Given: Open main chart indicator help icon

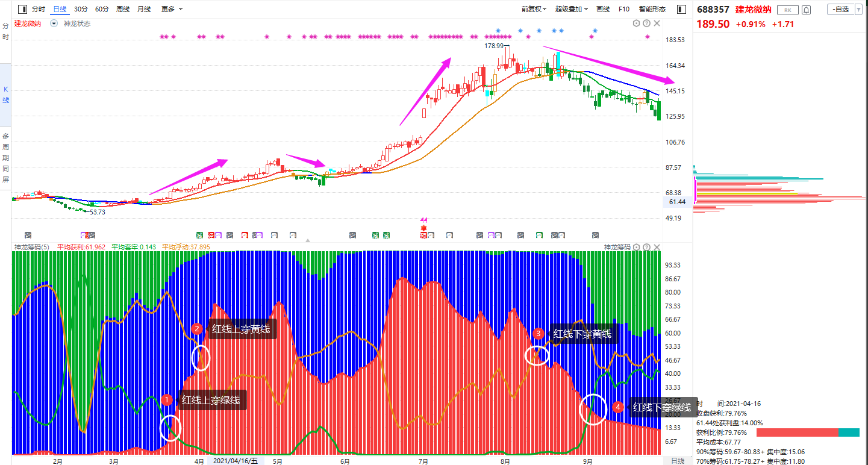Looking at the screenshot, I should click(646, 23).
